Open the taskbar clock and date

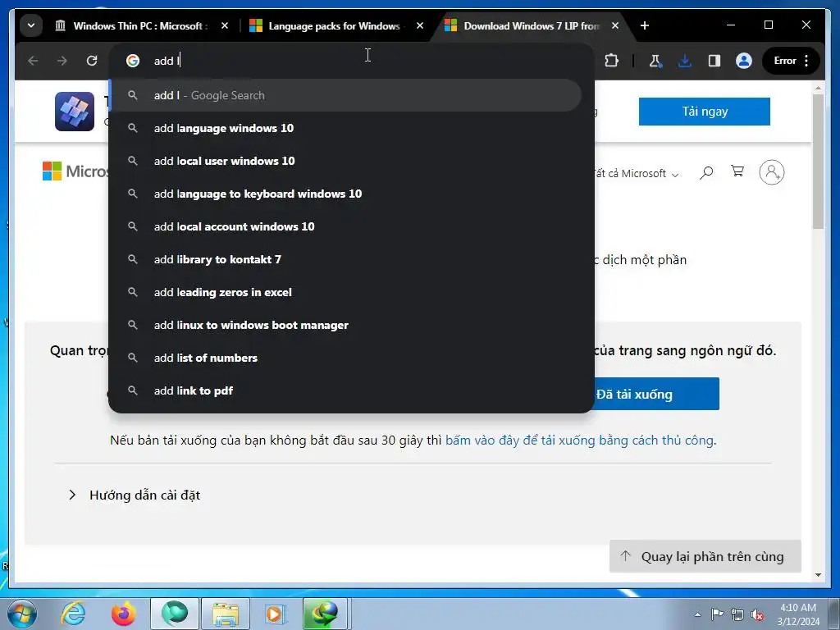pos(798,614)
